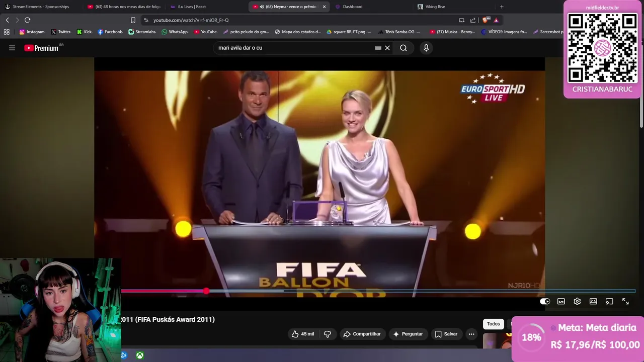Open Instagram bookmark
644x362 pixels.
click(x=32, y=32)
